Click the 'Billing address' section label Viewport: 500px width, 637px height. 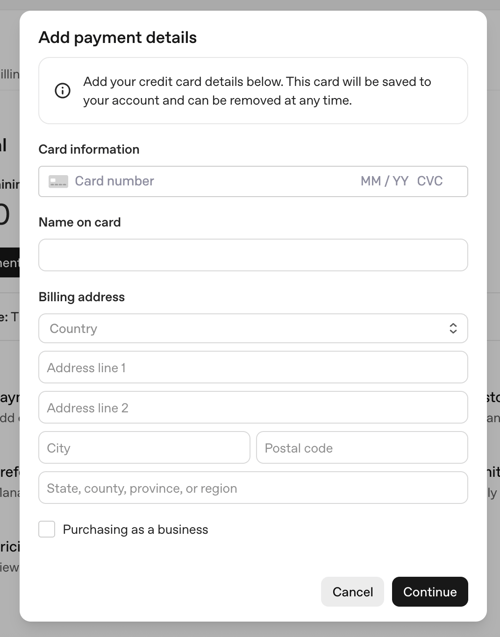pyautogui.click(x=82, y=297)
